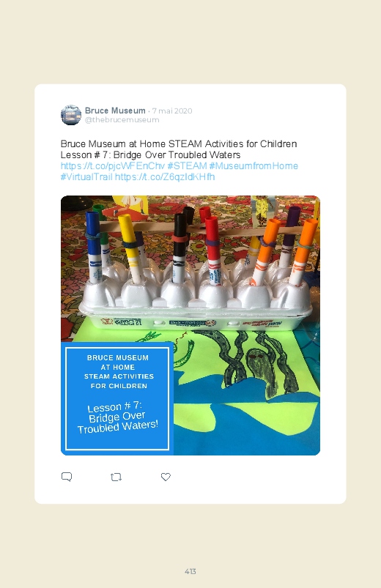This screenshot has width=381, height=588.
Task: Click the Lesson # 7 slanted caption
Action: click(x=117, y=417)
